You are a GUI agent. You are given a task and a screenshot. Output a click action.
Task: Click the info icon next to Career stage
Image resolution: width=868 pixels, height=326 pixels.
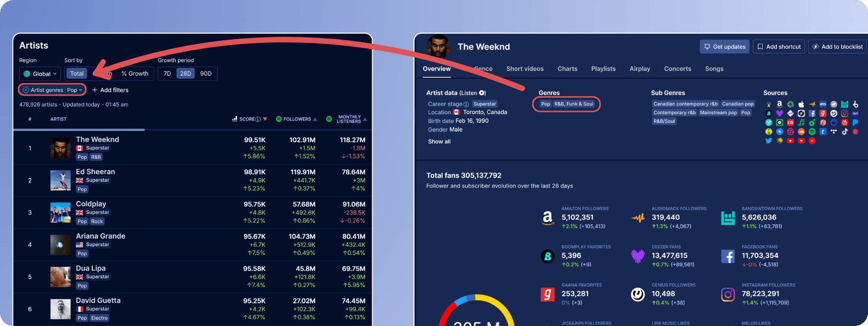coord(466,104)
